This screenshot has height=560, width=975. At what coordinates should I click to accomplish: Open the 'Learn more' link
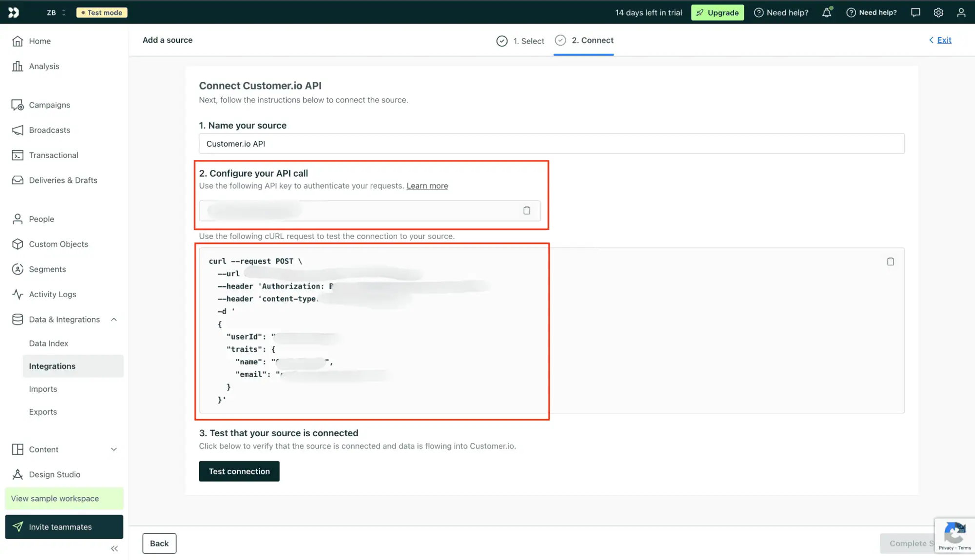tap(427, 185)
